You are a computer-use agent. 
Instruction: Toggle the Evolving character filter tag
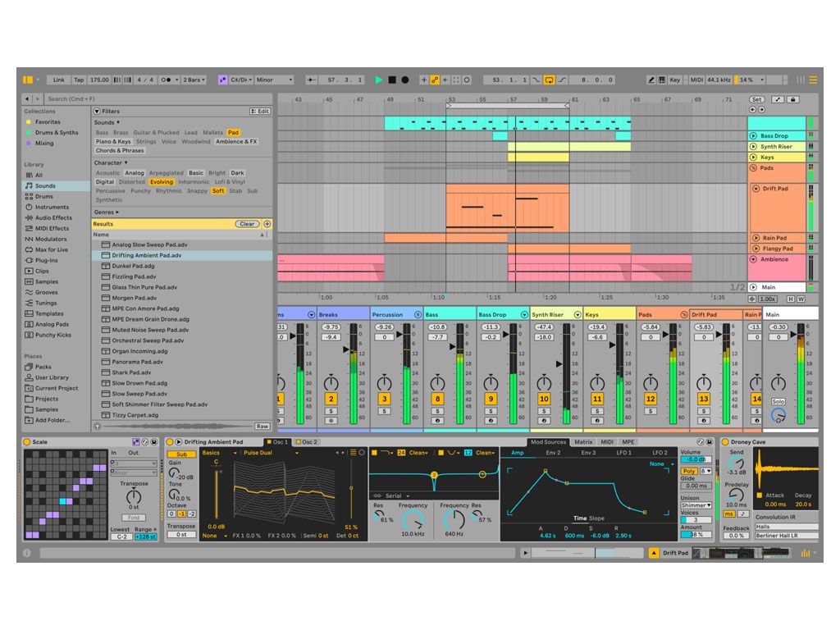162,182
